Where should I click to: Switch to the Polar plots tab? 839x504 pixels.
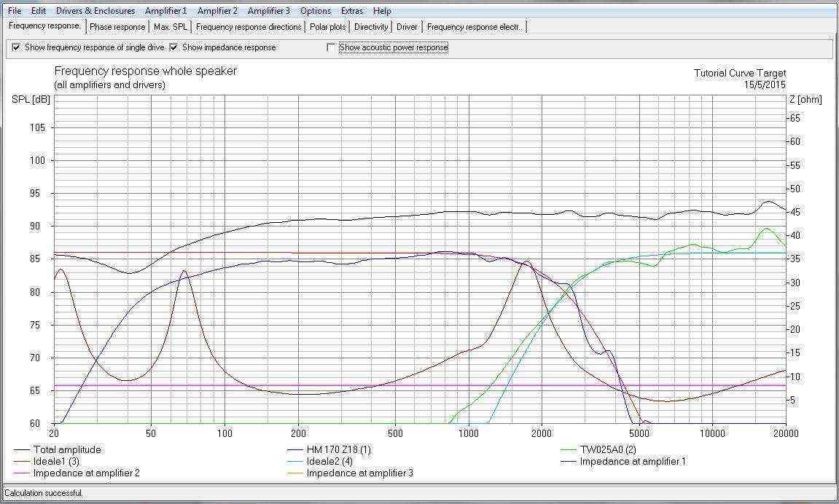point(328,27)
